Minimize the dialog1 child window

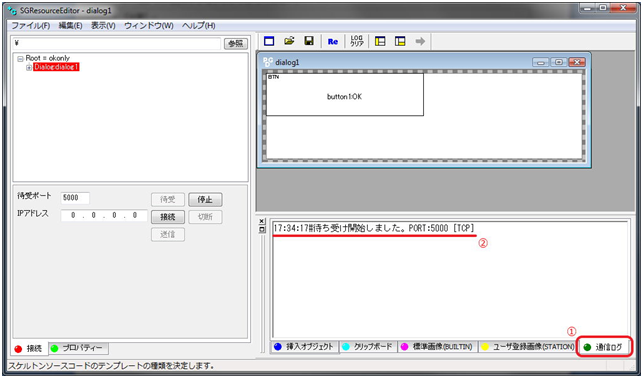tap(541, 62)
